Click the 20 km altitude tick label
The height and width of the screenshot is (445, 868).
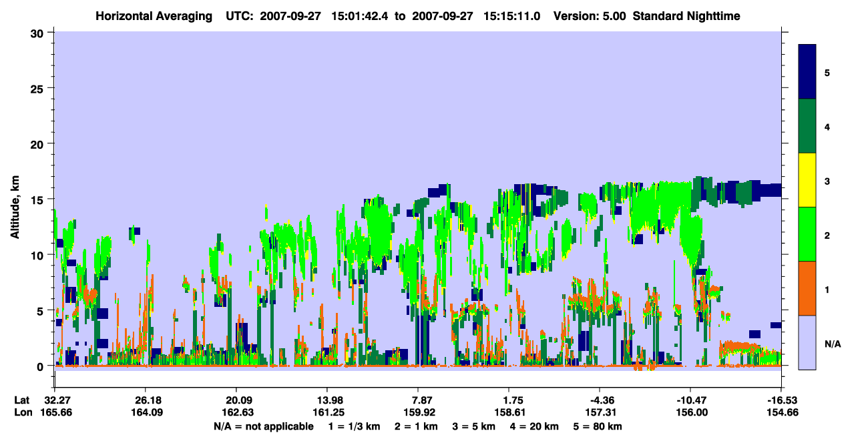tap(38, 144)
